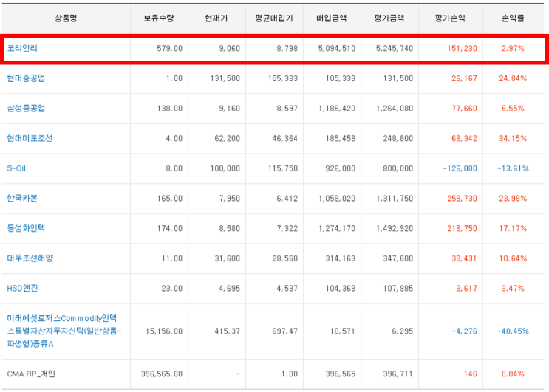
Task: Select the CMA RP_개인 row name
Action: point(31,374)
